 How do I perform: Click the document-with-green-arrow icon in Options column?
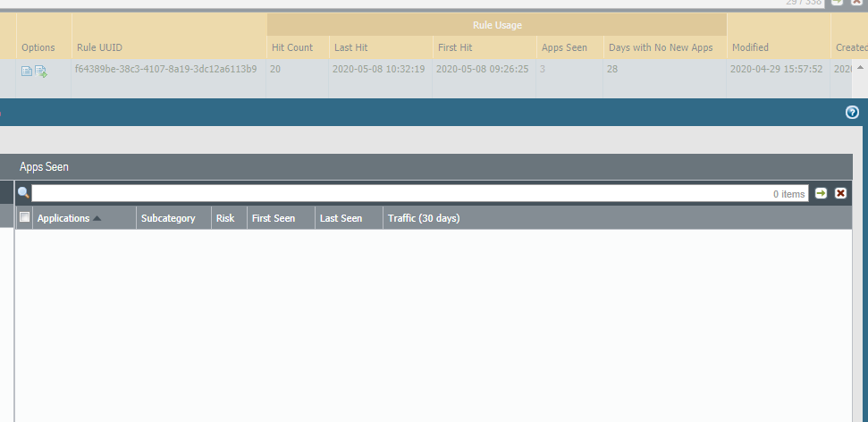tap(41, 72)
